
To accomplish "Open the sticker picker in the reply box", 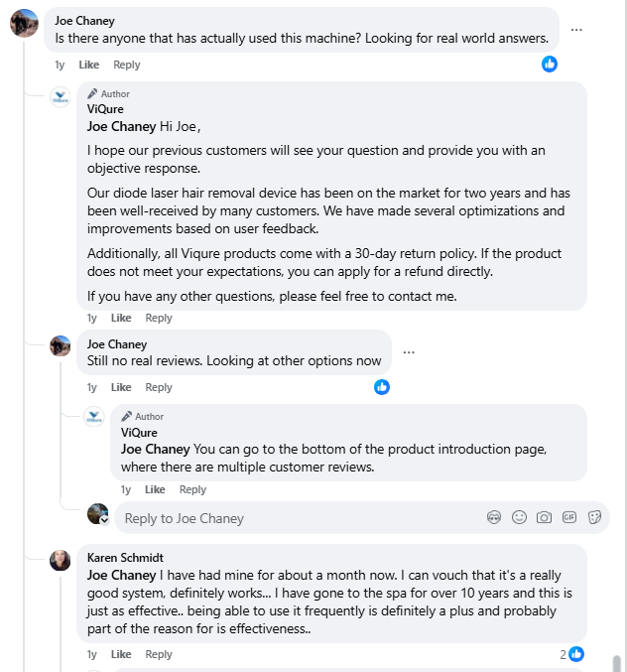I will [595, 517].
